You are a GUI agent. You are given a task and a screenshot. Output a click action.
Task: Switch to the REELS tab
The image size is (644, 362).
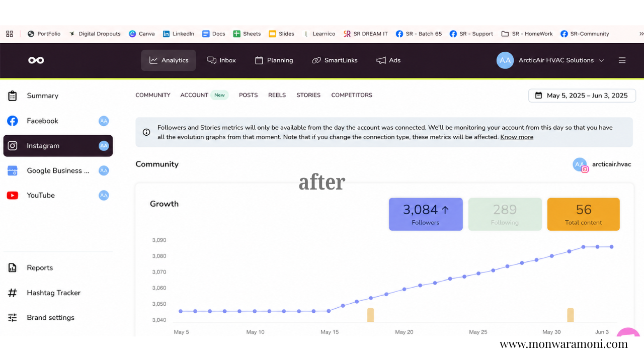click(277, 95)
